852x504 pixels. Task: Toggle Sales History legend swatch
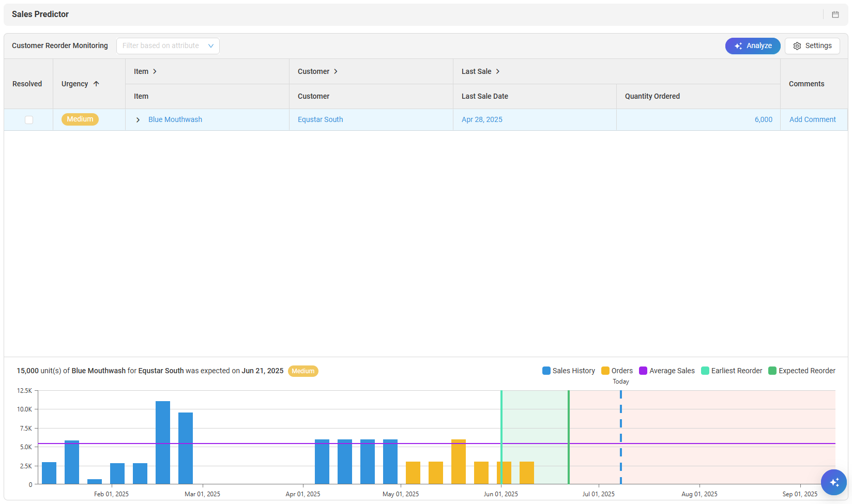[546, 371]
